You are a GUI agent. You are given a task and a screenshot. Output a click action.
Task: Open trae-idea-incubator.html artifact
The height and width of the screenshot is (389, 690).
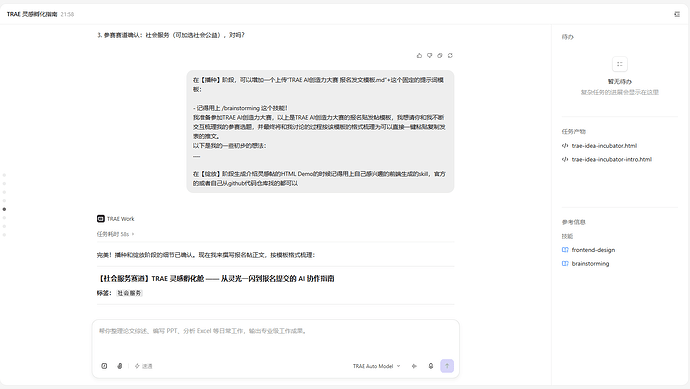[x=604, y=146]
